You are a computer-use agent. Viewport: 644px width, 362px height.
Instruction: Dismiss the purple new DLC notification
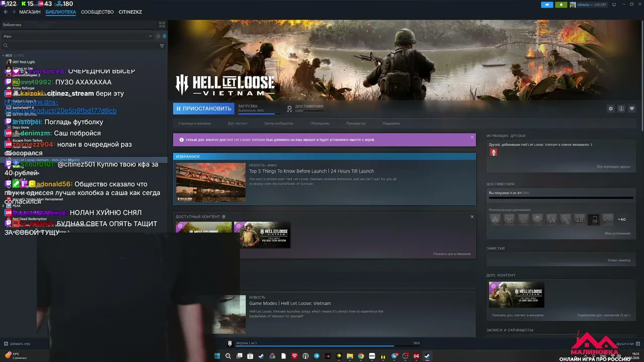click(x=472, y=137)
